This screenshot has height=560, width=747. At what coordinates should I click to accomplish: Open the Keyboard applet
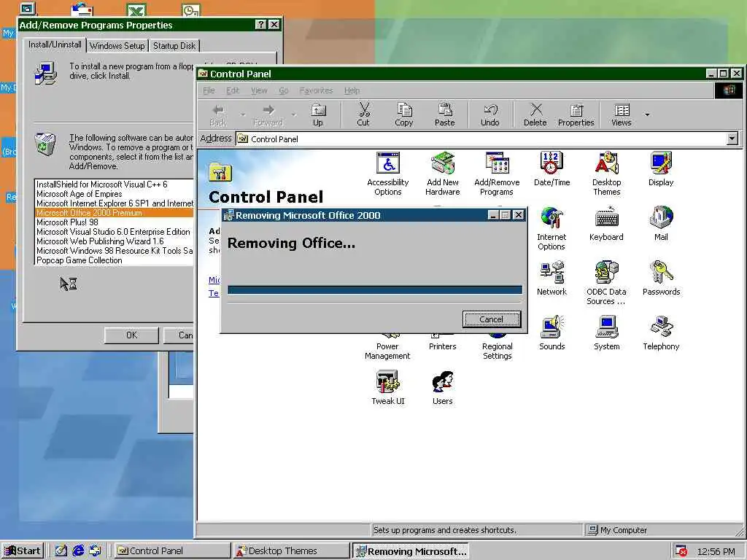point(606,224)
